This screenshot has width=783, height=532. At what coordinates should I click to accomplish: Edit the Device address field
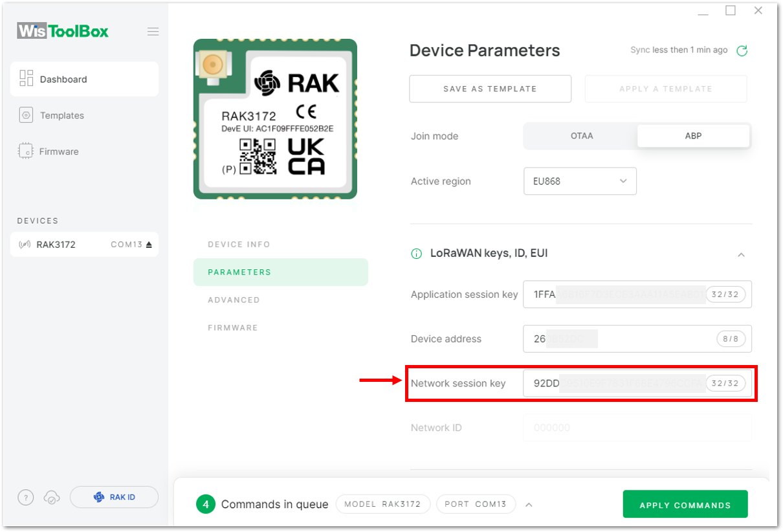pyautogui.click(x=637, y=338)
